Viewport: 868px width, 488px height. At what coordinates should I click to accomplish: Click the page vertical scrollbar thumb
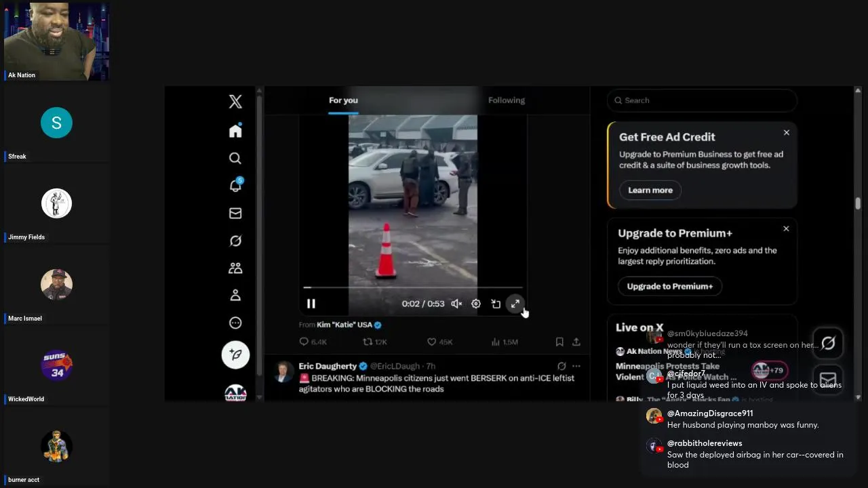[x=859, y=203]
